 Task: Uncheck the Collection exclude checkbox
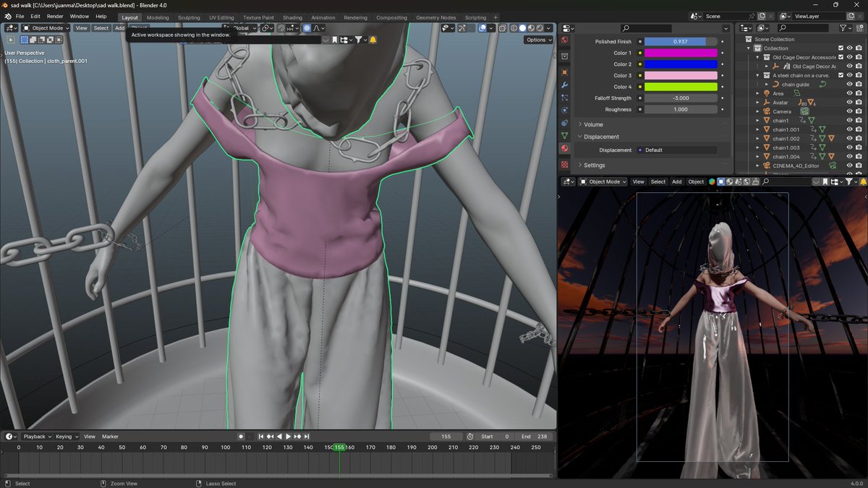tap(841, 48)
